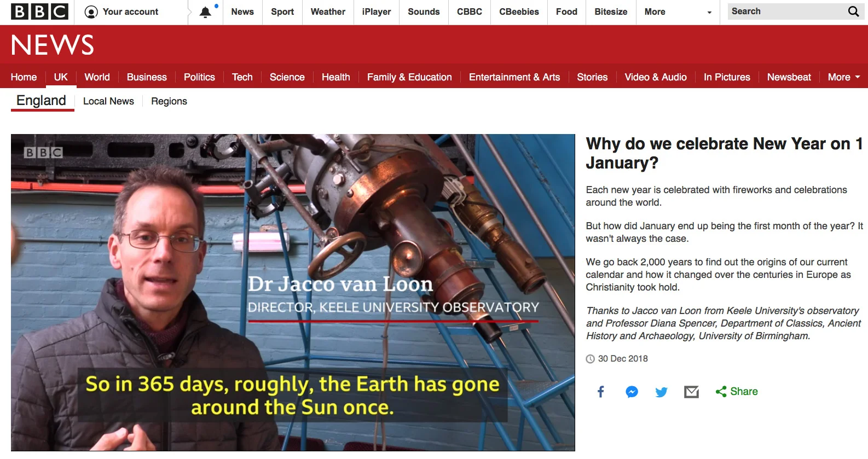
Task: Select the Tech news tab
Action: (242, 77)
